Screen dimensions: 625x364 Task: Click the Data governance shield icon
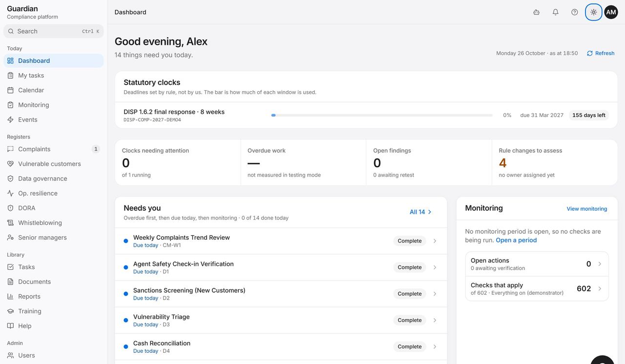coord(10,179)
